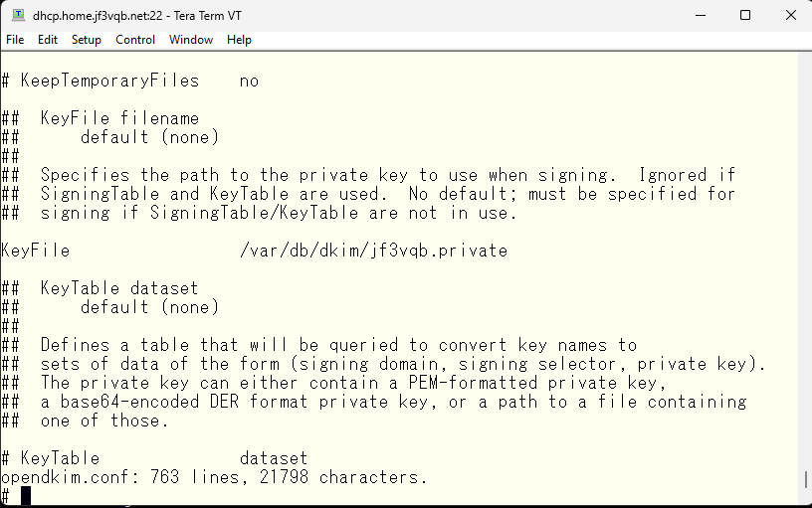Close the Tera Term window

[790, 16]
